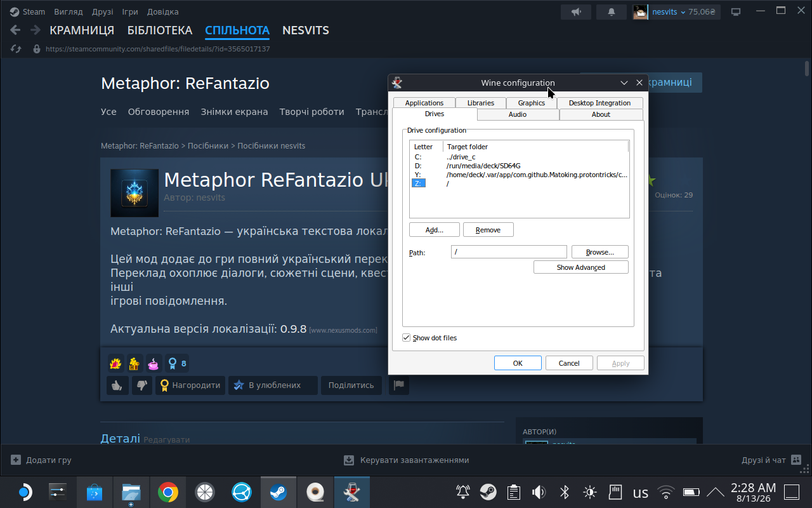Select the Y: drive row
This screenshot has width=812, height=508.
[x=520, y=175]
